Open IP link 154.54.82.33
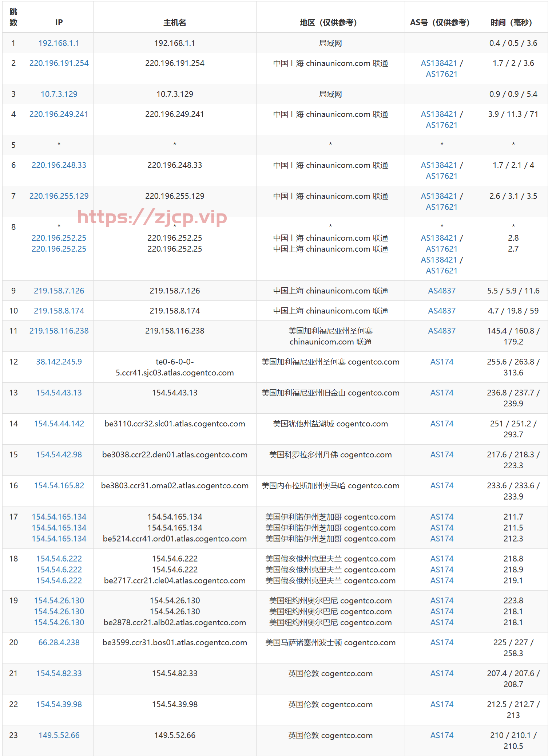Screen dimensions: 548x756 pos(59,673)
